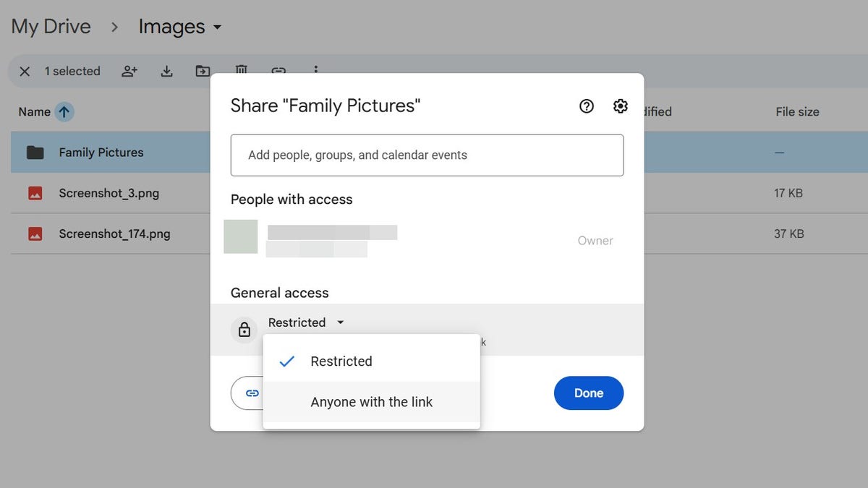
Task: Select Anyone with the link option
Action: (x=371, y=401)
